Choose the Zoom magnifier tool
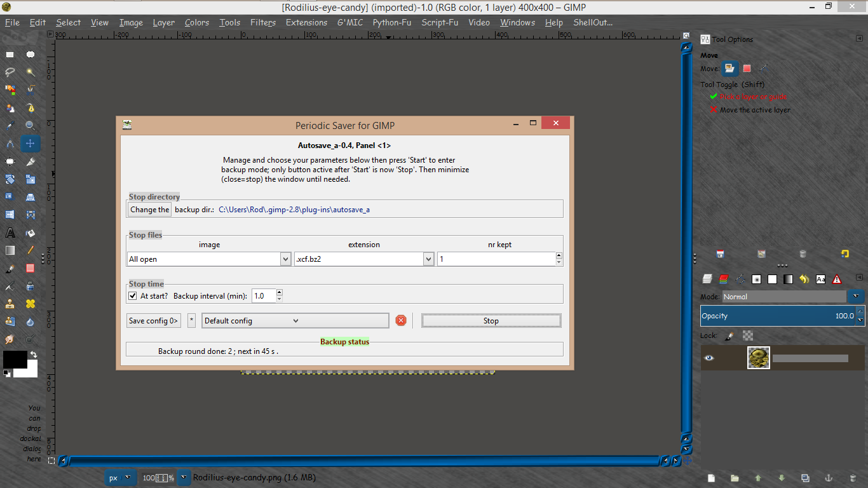 point(31,126)
